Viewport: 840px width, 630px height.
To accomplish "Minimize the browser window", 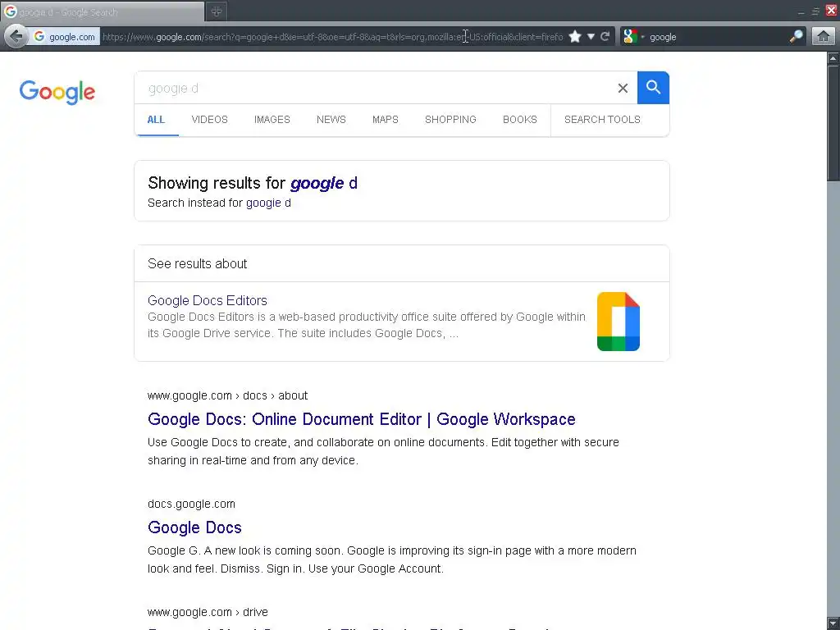I will pos(801,11).
